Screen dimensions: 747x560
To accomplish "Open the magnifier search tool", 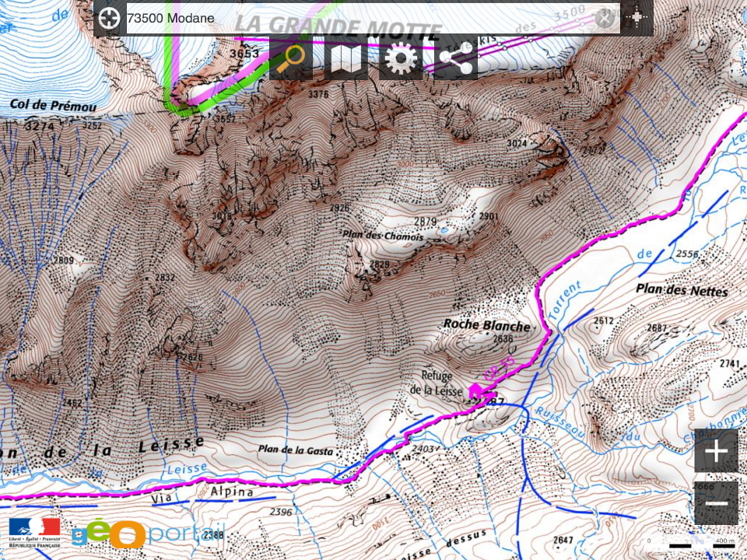I will pos(290,58).
